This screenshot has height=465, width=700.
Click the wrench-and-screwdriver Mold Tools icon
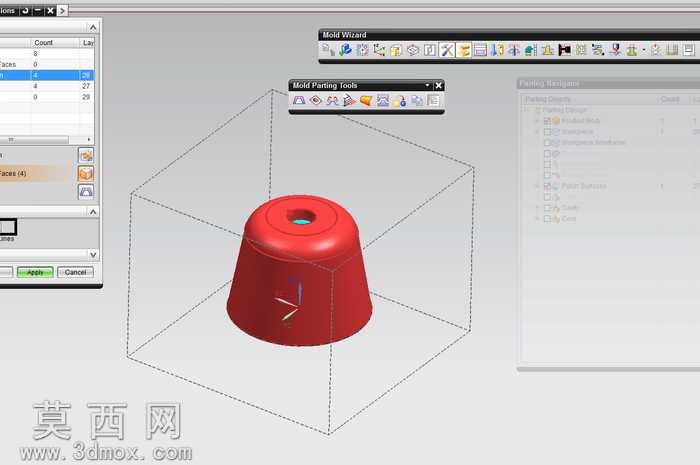446,50
